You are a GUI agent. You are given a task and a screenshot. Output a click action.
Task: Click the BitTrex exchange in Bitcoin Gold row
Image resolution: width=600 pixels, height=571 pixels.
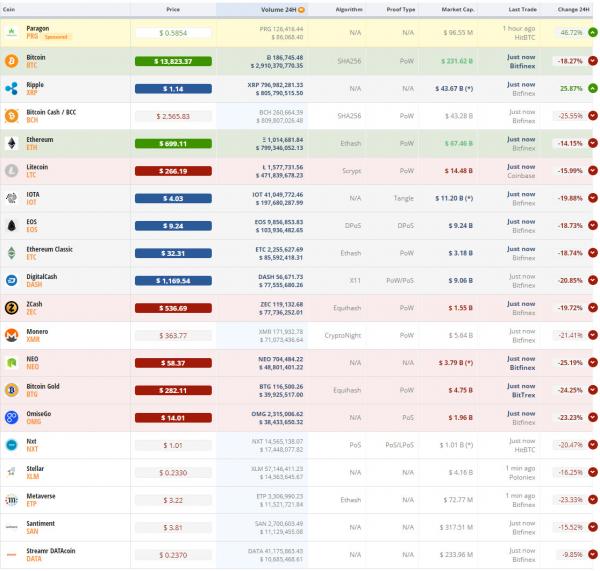point(523,395)
